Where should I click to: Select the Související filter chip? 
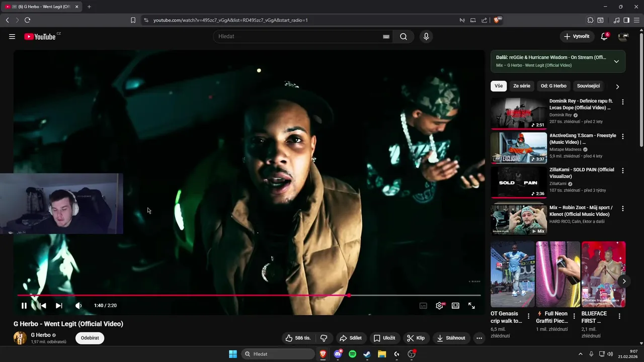(588, 86)
